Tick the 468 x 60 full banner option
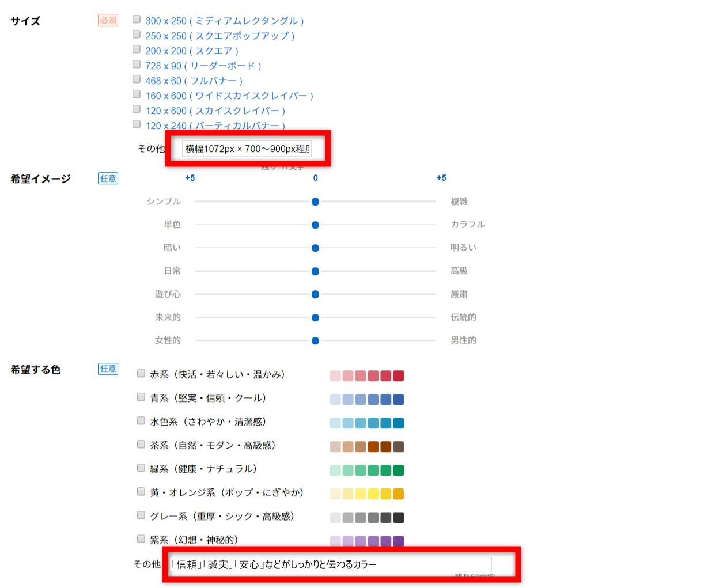Image resolution: width=704 pixels, height=588 pixels. pos(137,79)
